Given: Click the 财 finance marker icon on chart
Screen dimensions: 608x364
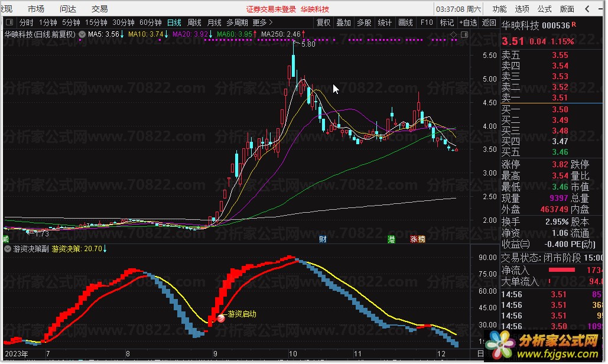Looking at the screenshot, I should point(323,239).
